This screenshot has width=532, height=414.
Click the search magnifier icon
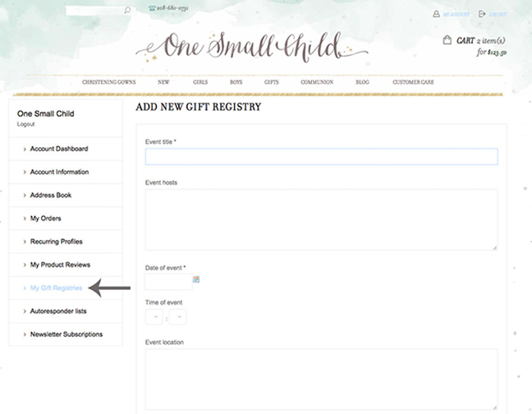pos(126,11)
